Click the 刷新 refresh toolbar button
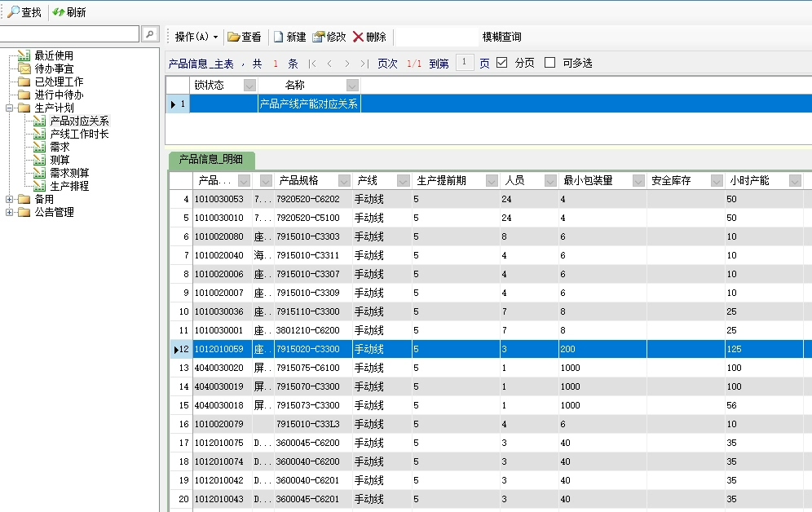812x512 pixels. (x=69, y=12)
